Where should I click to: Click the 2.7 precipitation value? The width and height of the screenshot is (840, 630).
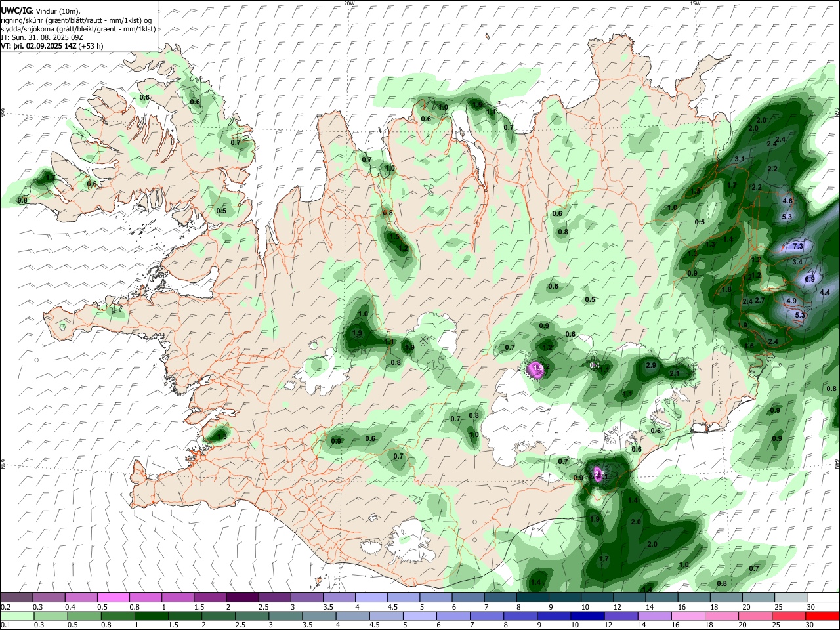[760, 300]
